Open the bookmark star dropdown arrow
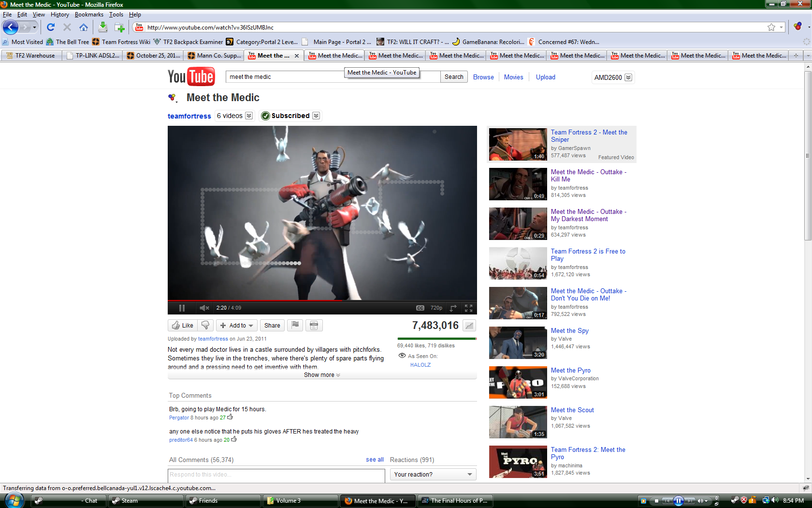Viewport: 812px width, 508px height. pyautogui.click(x=781, y=27)
